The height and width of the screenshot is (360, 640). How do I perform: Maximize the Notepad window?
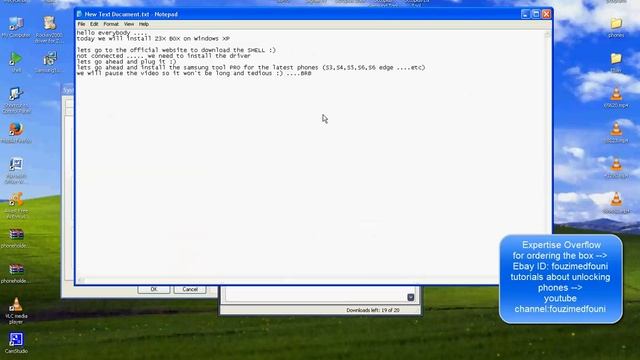click(536, 14)
